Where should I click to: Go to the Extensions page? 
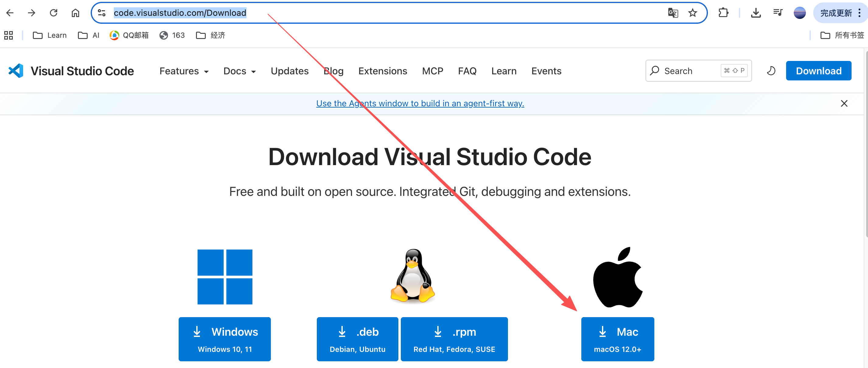click(383, 71)
